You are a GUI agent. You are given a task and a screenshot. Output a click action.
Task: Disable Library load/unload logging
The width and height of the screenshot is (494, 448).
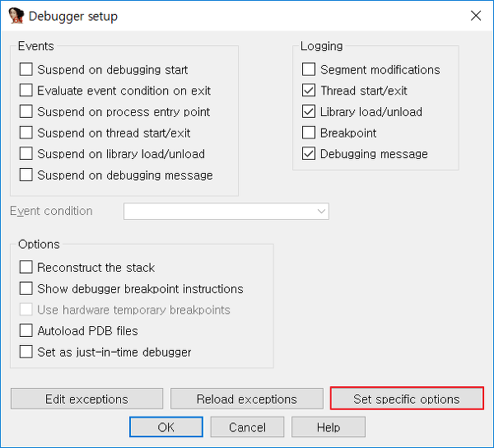(x=309, y=111)
